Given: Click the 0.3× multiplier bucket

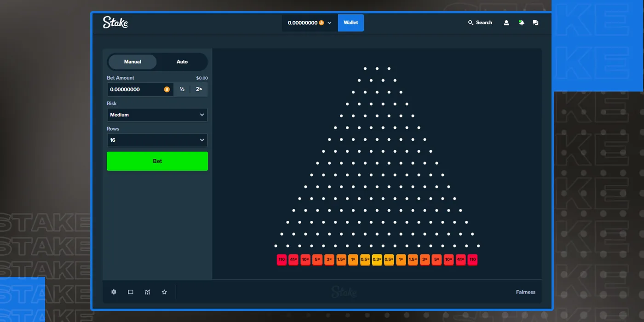Looking at the screenshot, I should [377, 259].
